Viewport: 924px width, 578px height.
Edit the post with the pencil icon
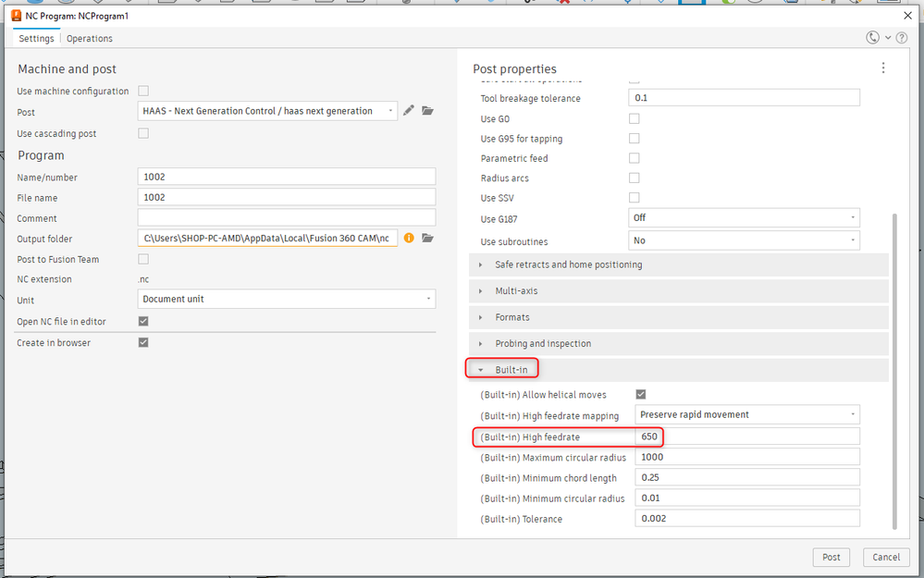[409, 110]
